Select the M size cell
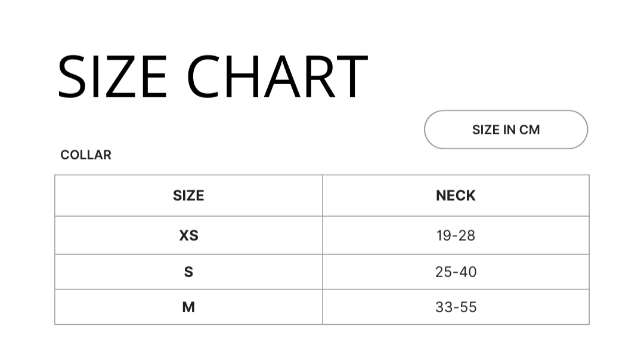Image resolution: width=644 pixels, height=363 pixels. click(x=188, y=307)
